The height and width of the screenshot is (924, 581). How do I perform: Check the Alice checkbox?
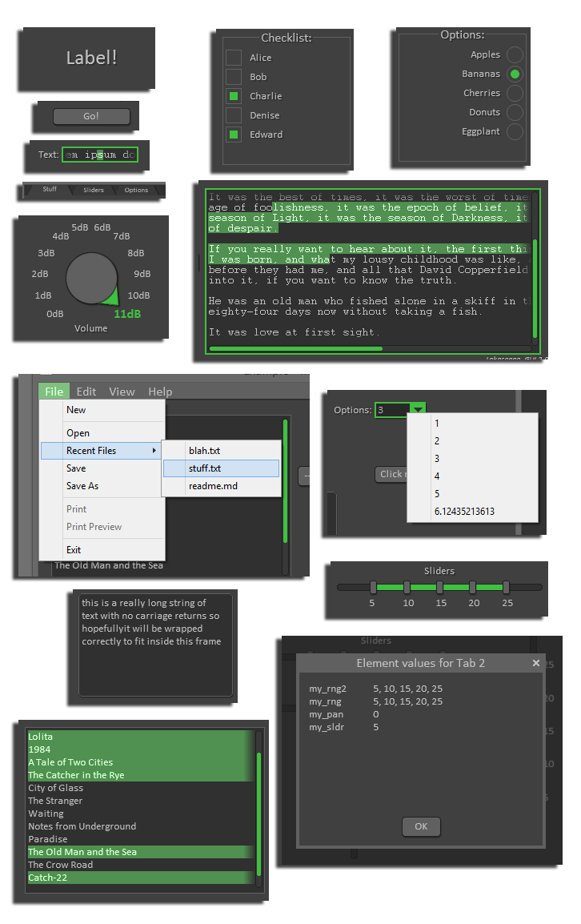tap(234, 57)
